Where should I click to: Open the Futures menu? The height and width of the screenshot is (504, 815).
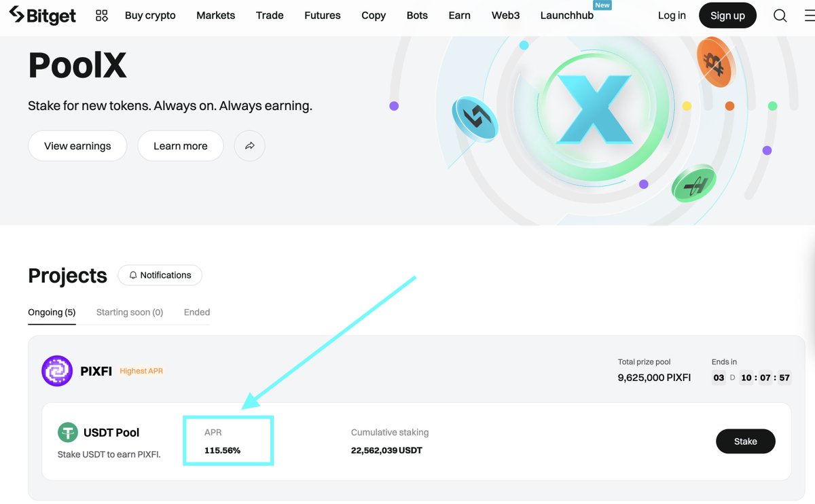(x=323, y=15)
